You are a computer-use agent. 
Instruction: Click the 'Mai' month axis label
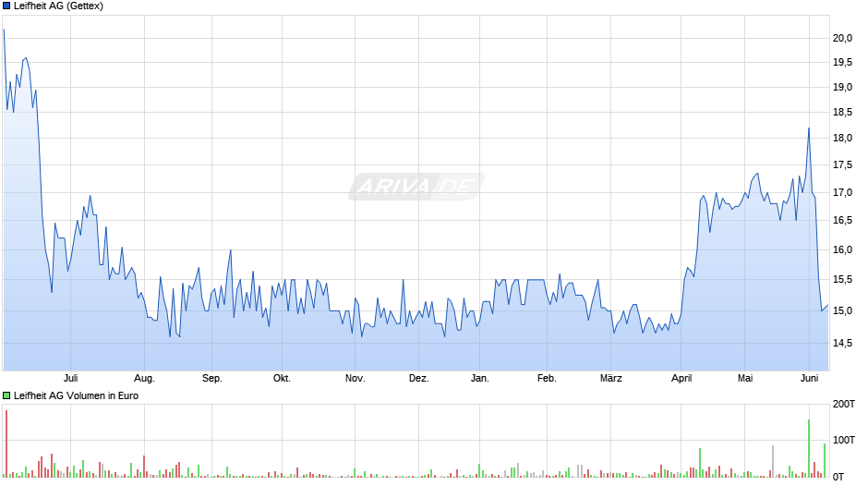745,378
